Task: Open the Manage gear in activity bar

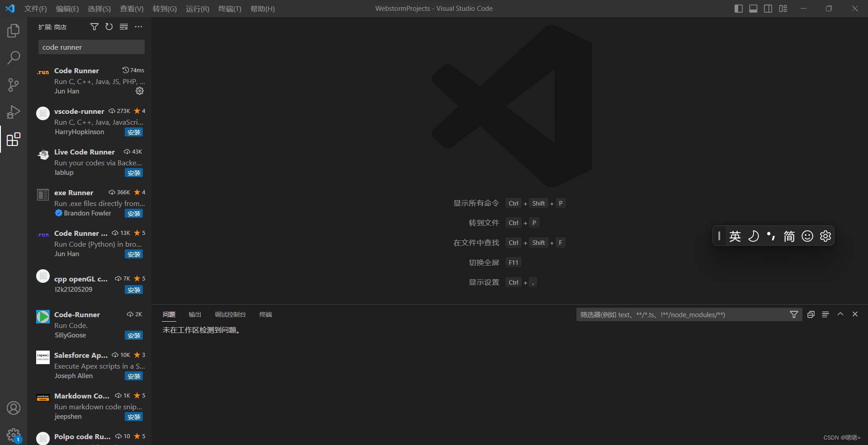Action: 14,435
